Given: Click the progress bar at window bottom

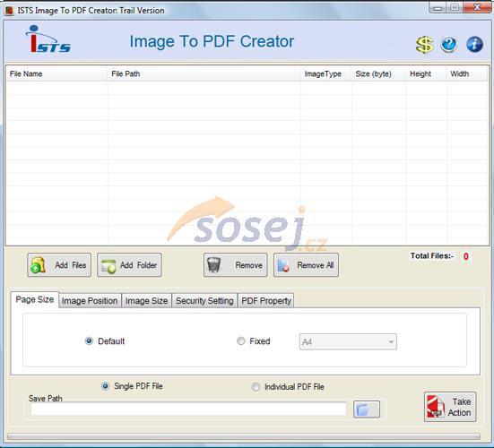Looking at the screenshot, I should (x=244, y=436).
